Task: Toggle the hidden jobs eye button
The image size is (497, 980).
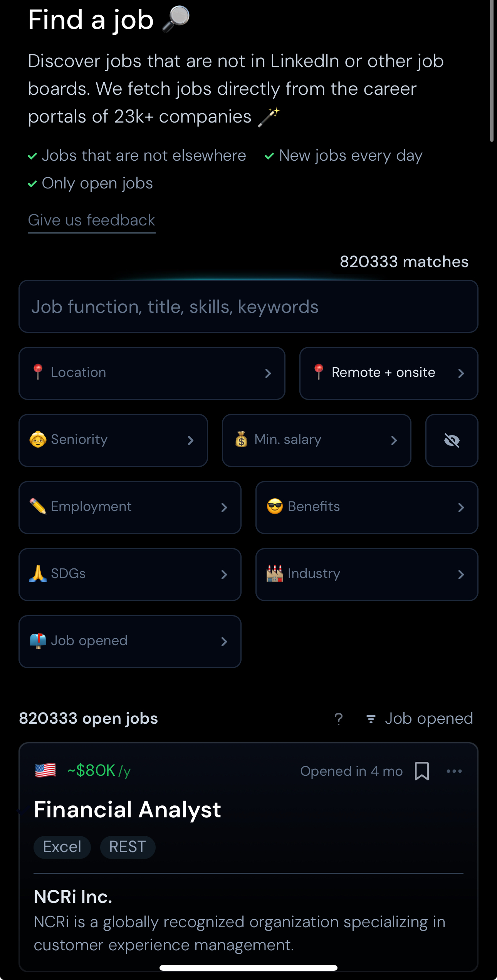Action: pyautogui.click(x=452, y=440)
